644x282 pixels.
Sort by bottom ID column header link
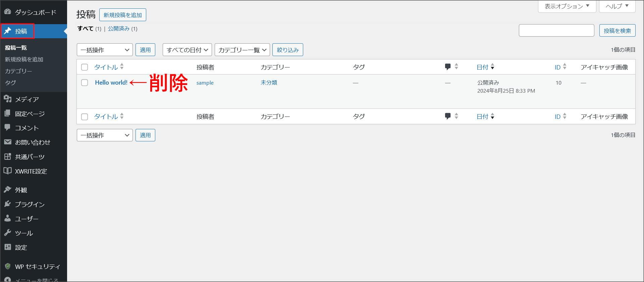(557, 116)
